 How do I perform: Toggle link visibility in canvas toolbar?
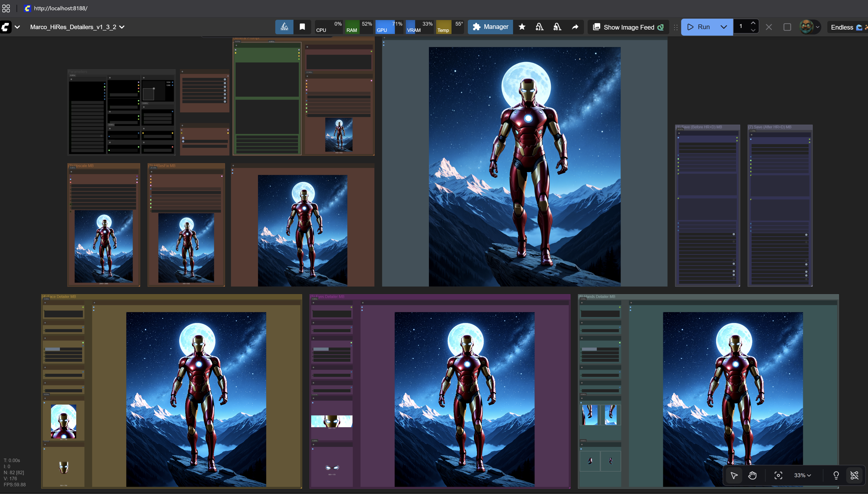854,475
